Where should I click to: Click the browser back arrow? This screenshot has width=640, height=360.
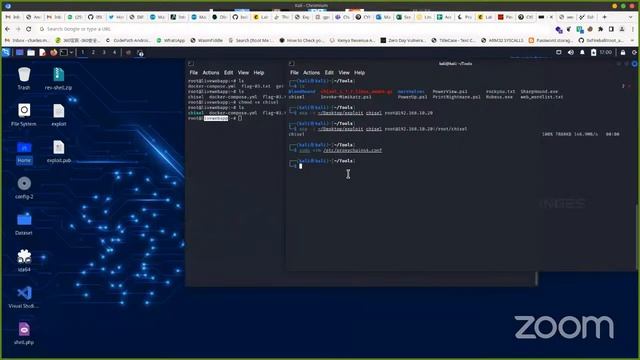(7, 29)
